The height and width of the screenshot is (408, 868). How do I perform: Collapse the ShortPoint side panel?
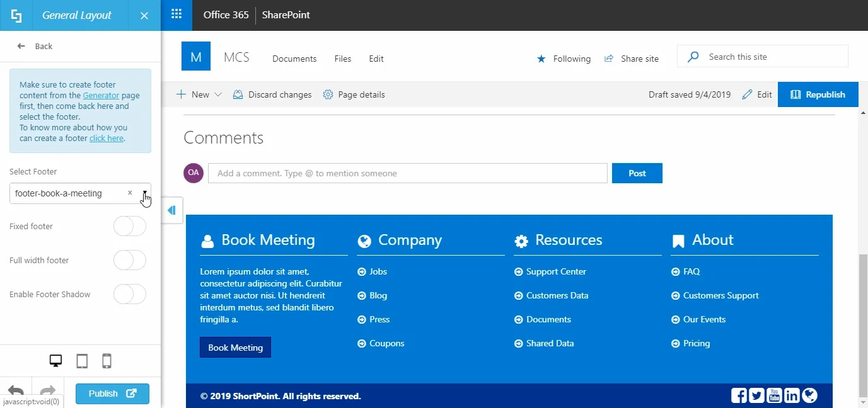coord(171,210)
